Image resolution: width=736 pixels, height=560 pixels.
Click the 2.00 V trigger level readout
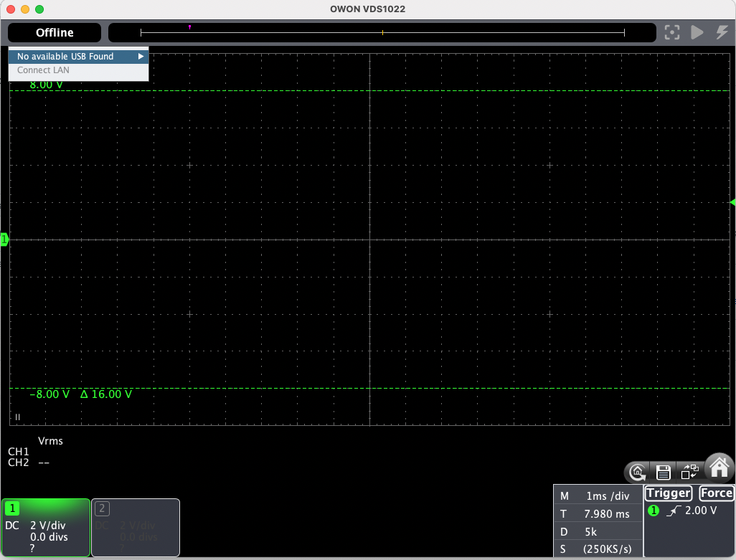[x=701, y=511]
